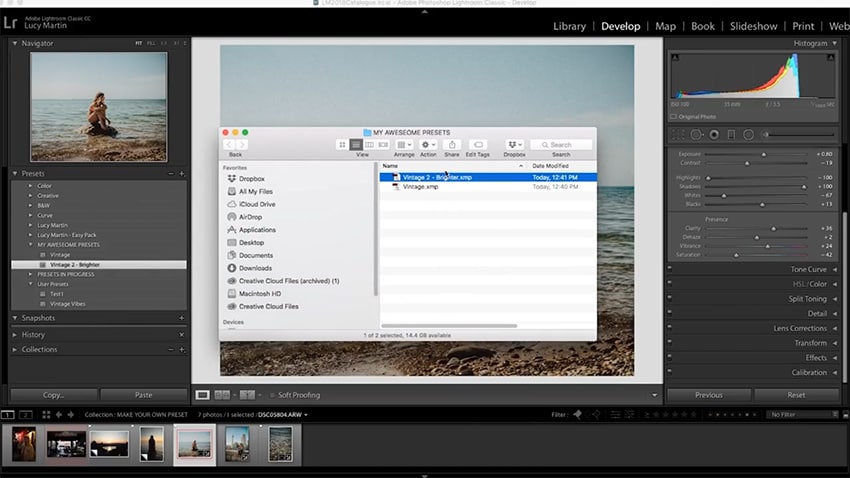850x478 pixels.
Task: Adjust the Saturation slider
Action: [736, 255]
